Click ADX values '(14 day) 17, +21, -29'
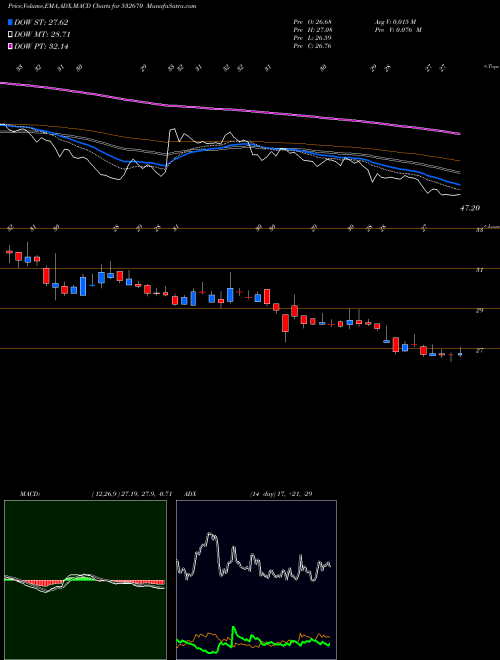 pyautogui.click(x=280, y=494)
